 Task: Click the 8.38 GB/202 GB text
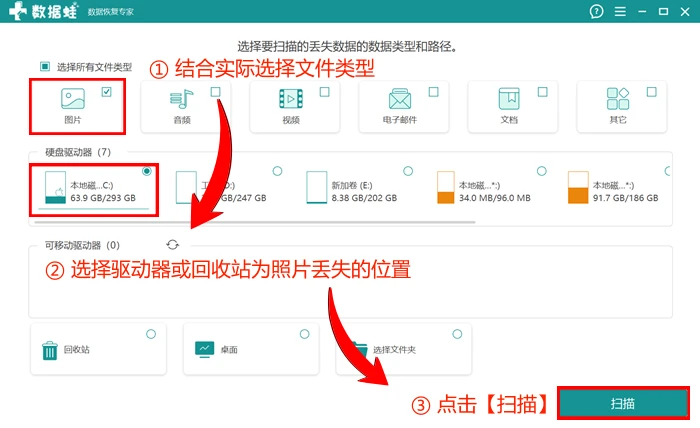364,198
